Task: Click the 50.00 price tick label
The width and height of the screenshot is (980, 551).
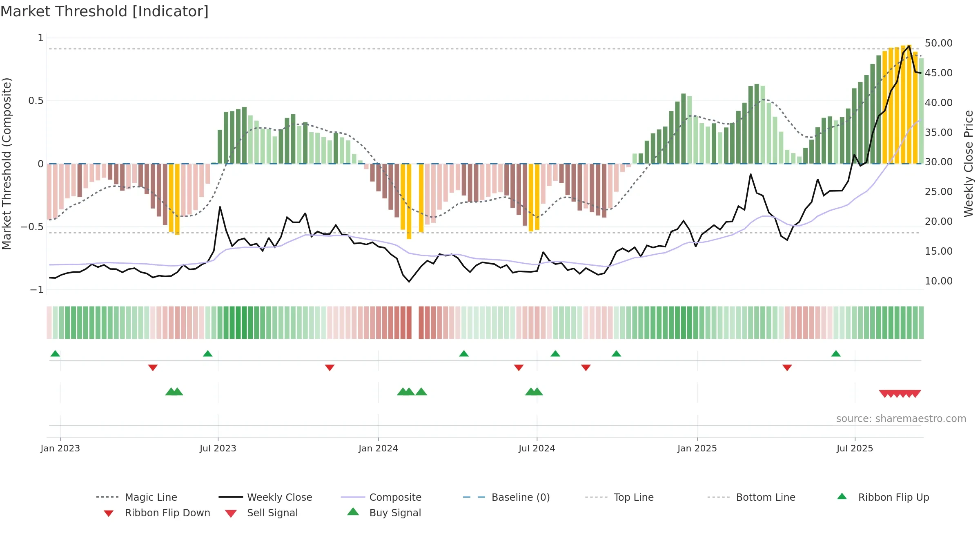Action: [x=939, y=43]
